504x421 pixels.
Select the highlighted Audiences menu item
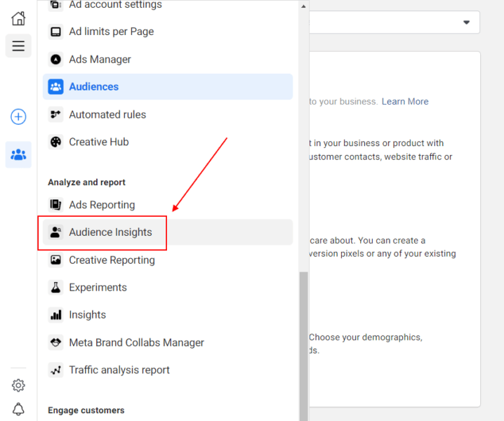tap(168, 87)
